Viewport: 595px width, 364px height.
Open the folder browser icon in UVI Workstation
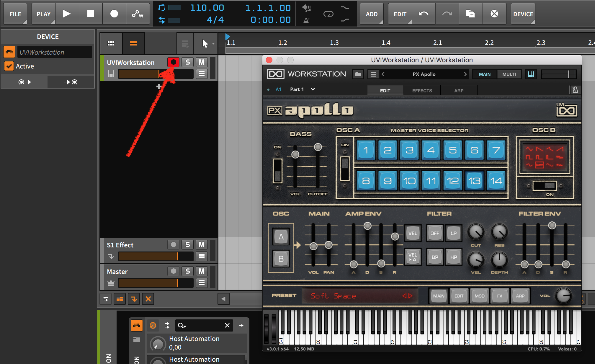click(x=358, y=74)
